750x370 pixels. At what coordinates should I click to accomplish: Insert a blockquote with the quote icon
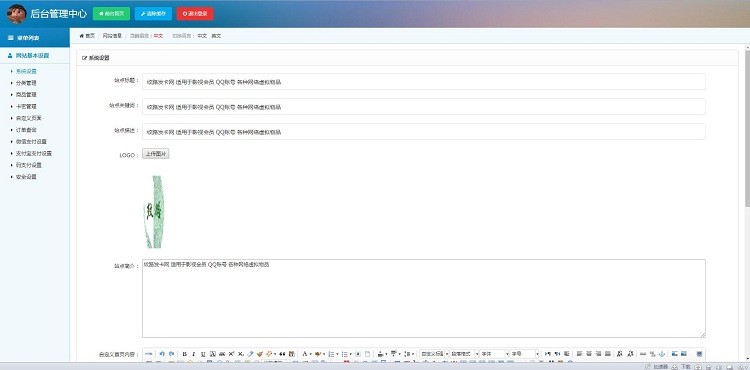pos(282,354)
